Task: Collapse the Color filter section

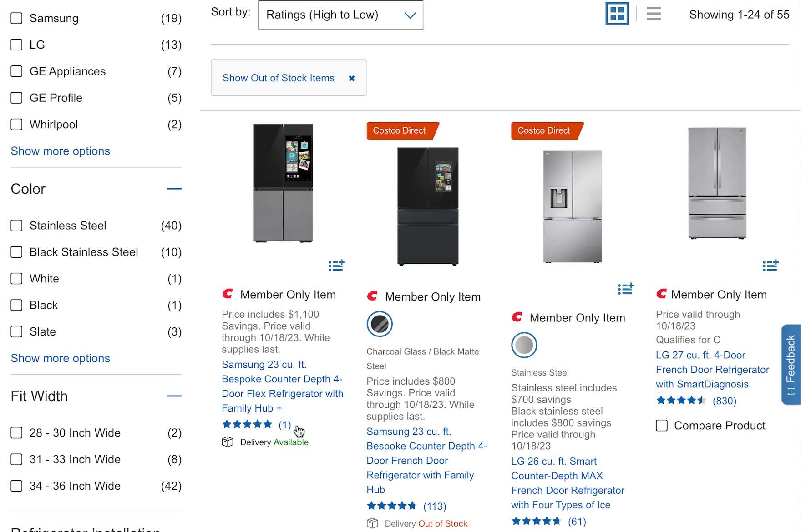Action: [x=174, y=189]
